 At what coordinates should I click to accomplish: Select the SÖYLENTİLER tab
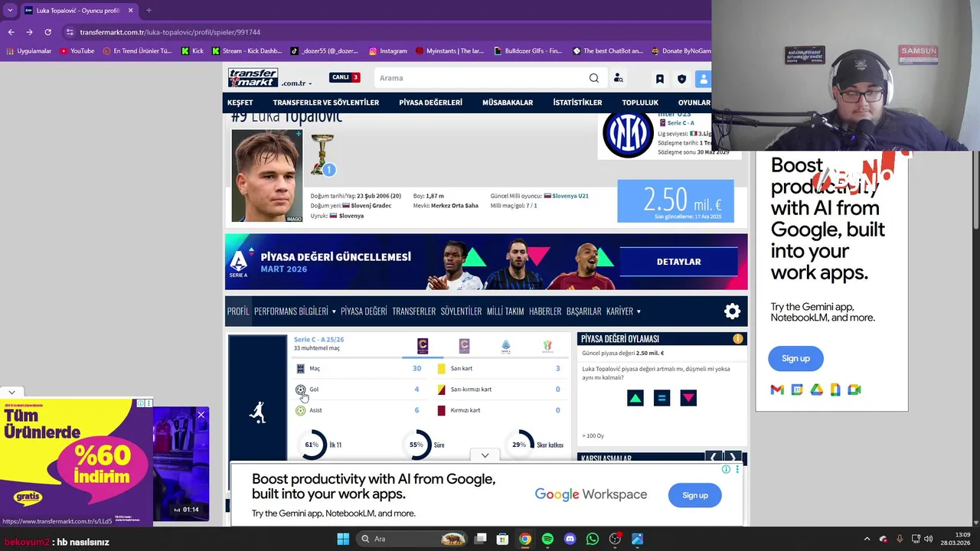click(461, 311)
